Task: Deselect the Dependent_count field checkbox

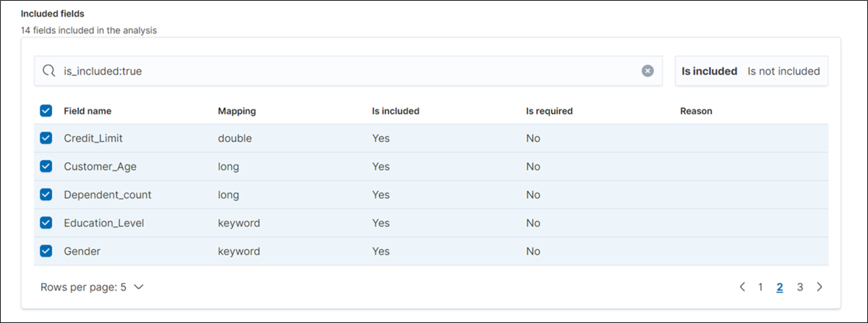Action: (x=46, y=195)
